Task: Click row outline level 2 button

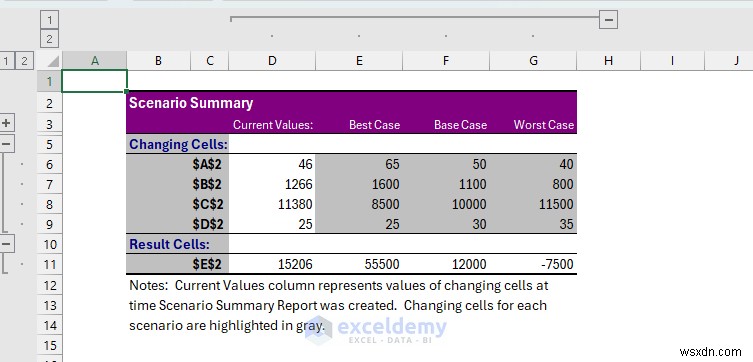Action: [x=24, y=61]
